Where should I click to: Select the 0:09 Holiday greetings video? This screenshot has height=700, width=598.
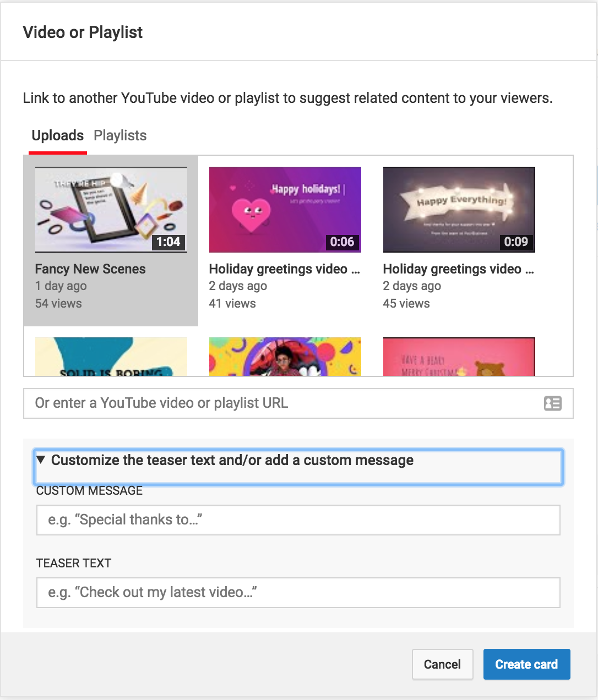coord(459,210)
